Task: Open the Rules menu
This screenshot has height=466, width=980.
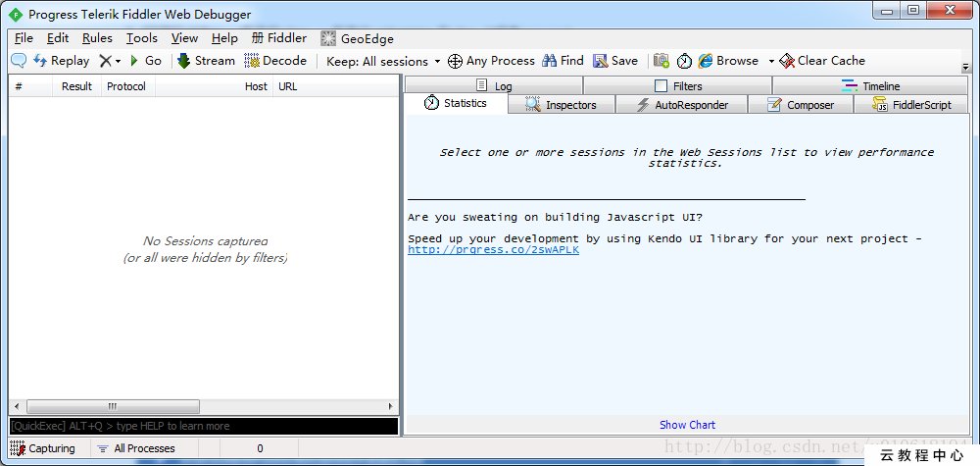Action: click(97, 38)
